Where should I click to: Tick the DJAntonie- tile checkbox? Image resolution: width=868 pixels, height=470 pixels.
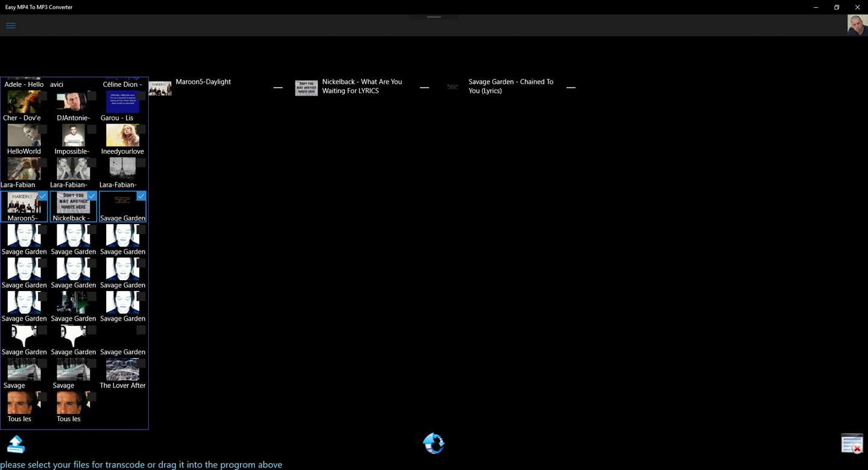tap(92, 96)
